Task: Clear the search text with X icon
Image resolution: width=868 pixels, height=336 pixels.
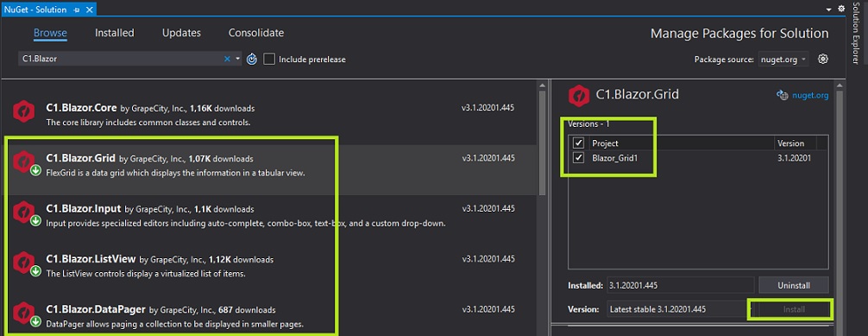Action: pyautogui.click(x=227, y=59)
